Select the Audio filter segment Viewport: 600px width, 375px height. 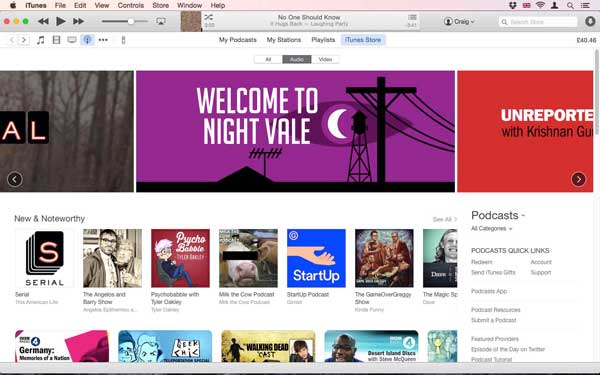[297, 59]
